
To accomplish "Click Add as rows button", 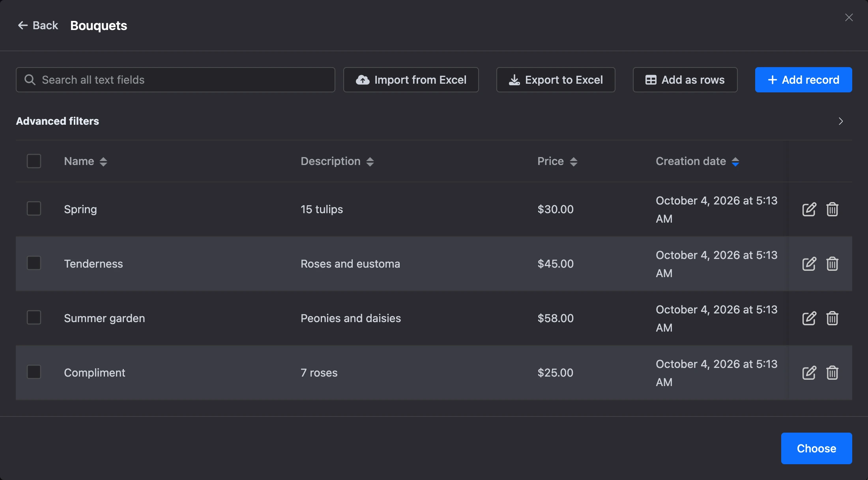I will pyautogui.click(x=685, y=80).
